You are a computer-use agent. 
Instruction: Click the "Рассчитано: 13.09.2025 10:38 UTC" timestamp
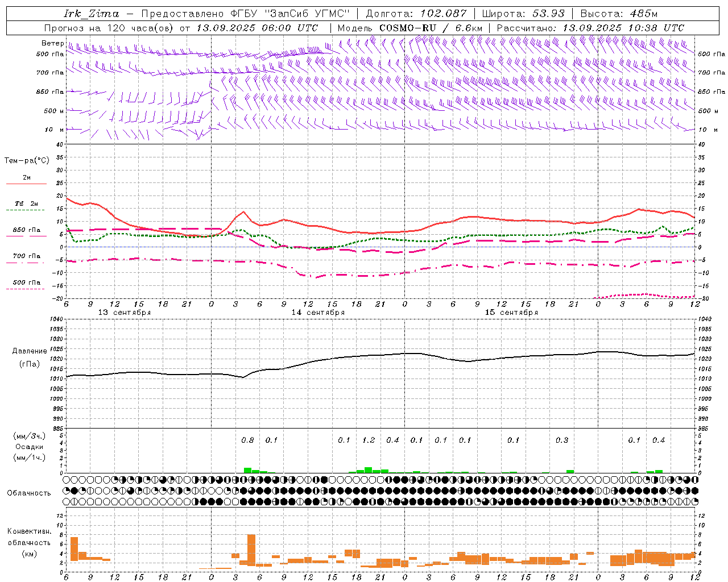(590, 28)
